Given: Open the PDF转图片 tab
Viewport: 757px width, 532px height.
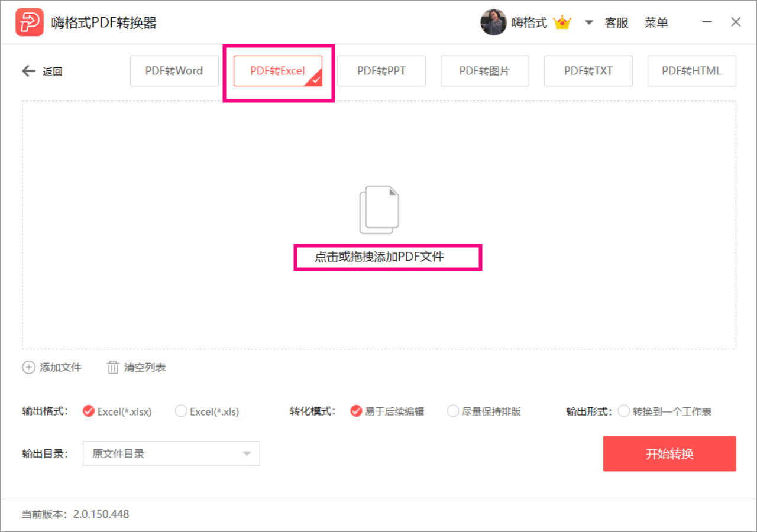Looking at the screenshot, I should (x=485, y=71).
